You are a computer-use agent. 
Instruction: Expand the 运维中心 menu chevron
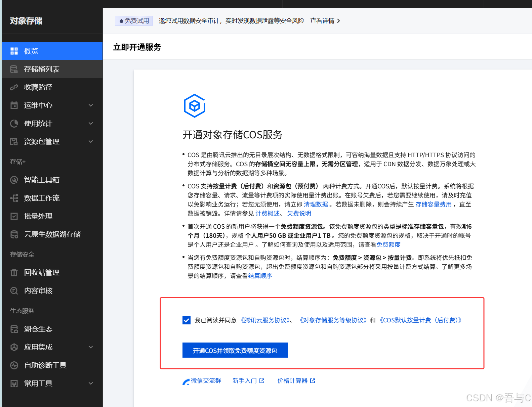tap(91, 105)
